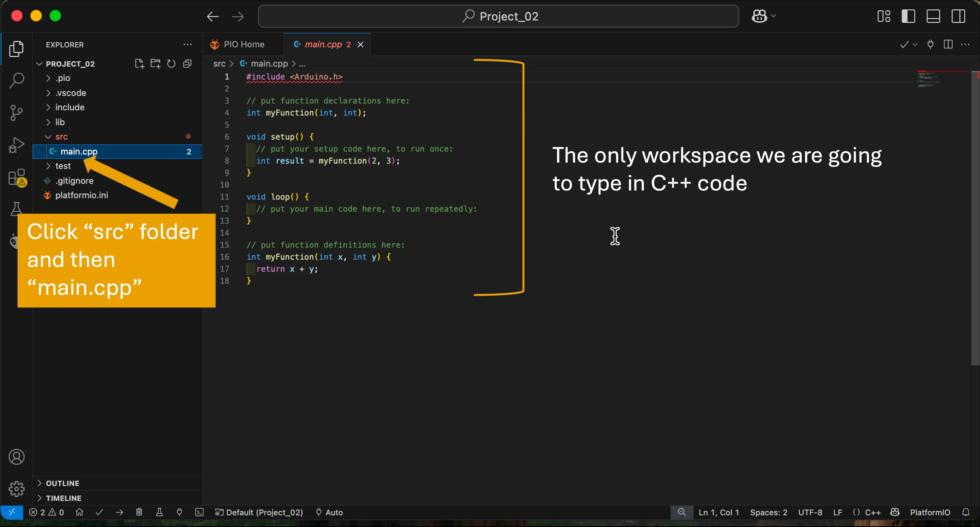Click PlatformIO Clean trash icon in status bar

pos(139,512)
